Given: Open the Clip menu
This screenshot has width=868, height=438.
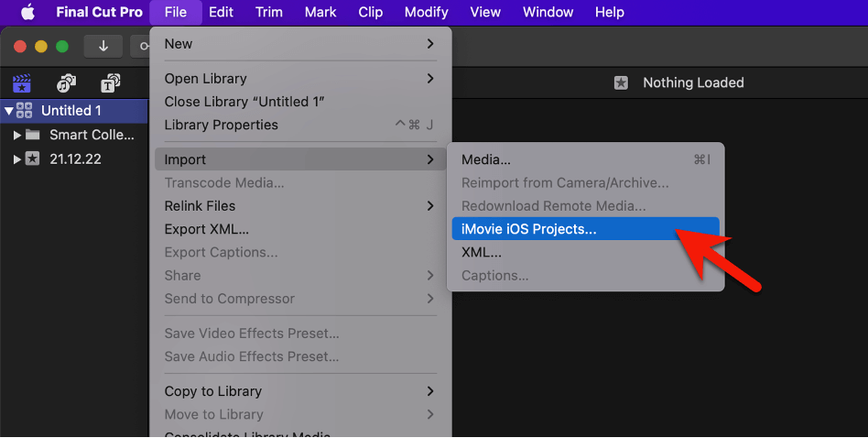Looking at the screenshot, I should (x=370, y=12).
